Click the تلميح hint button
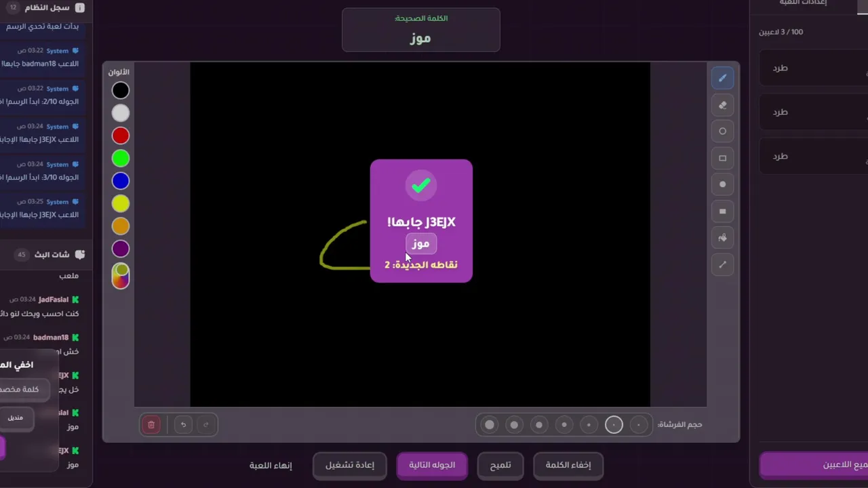The width and height of the screenshot is (868, 488). 500,465
